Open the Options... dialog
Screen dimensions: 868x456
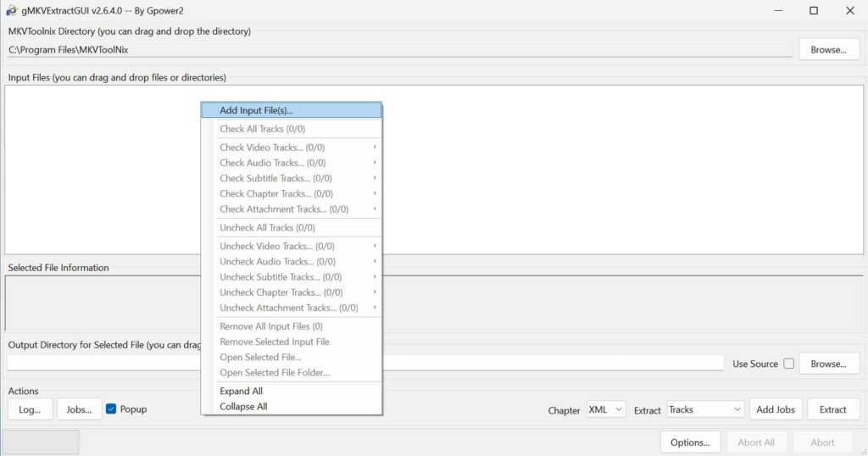[x=690, y=442]
